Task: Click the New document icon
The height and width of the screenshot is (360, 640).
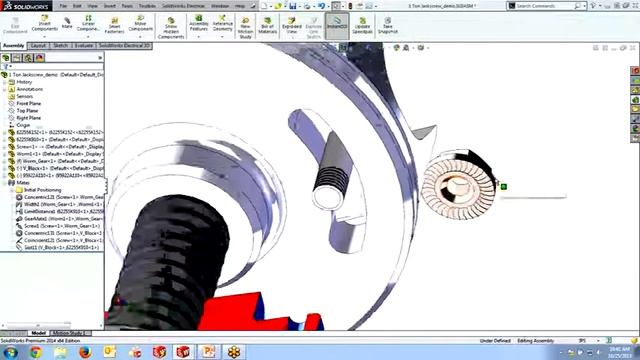Action: [264, 6]
